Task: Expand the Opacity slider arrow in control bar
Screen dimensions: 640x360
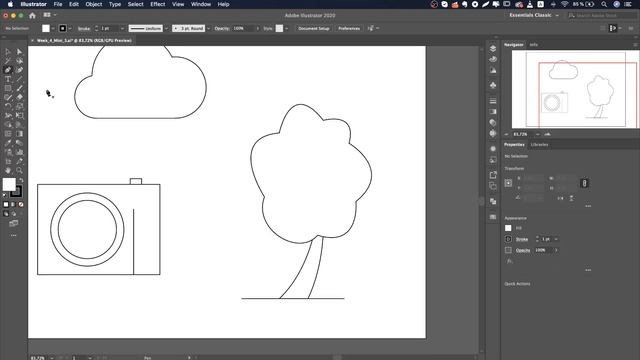Action: (x=258, y=29)
